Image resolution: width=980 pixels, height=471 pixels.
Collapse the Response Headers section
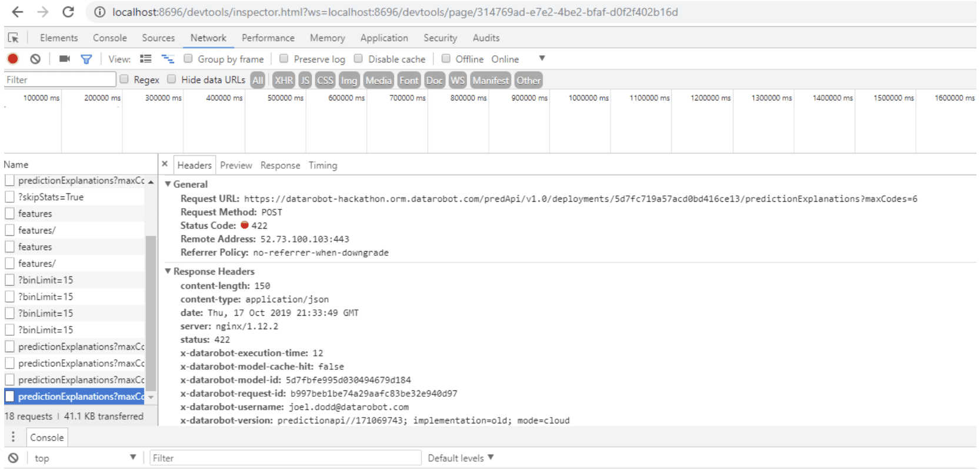click(168, 271)
